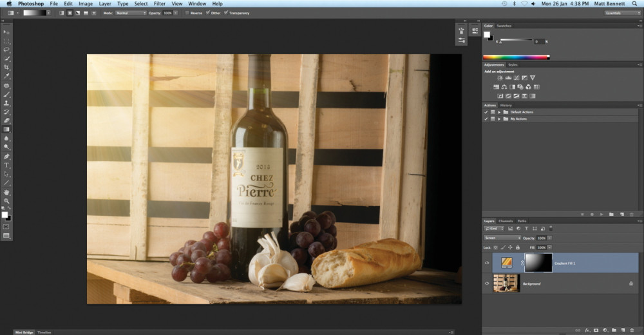Hide the Background layer
The width and height of the screenshot is (644, 335).
point(487,283)
